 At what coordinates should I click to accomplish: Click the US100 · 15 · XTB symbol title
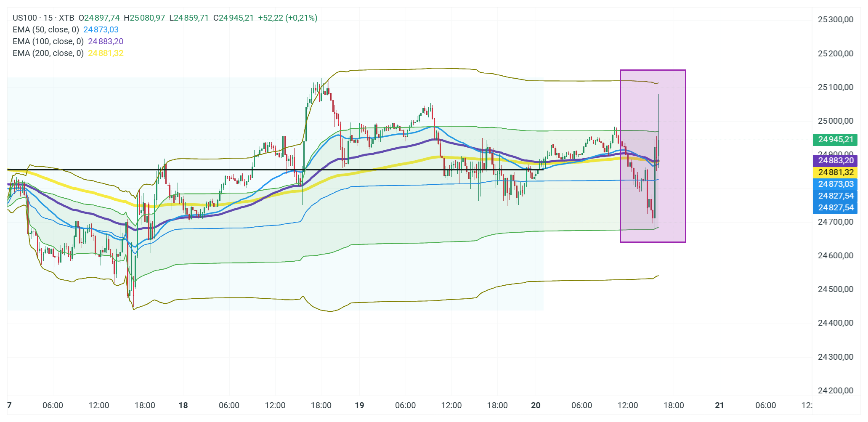click(43, 18)
